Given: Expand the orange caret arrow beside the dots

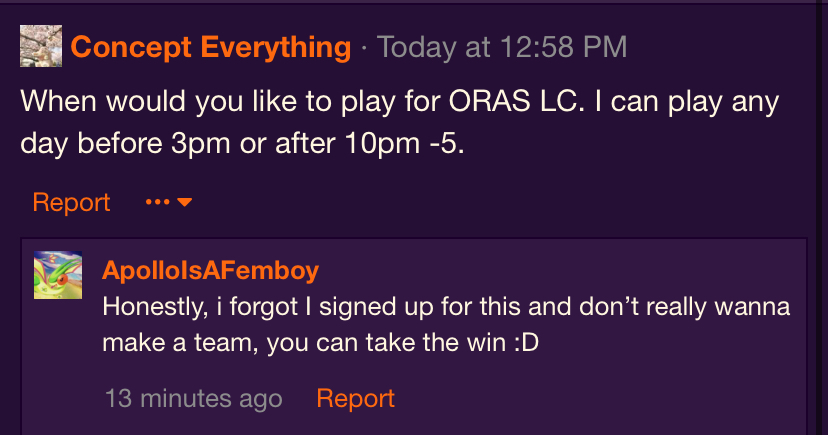Looking at the screenshot, I should coord(184,202).
